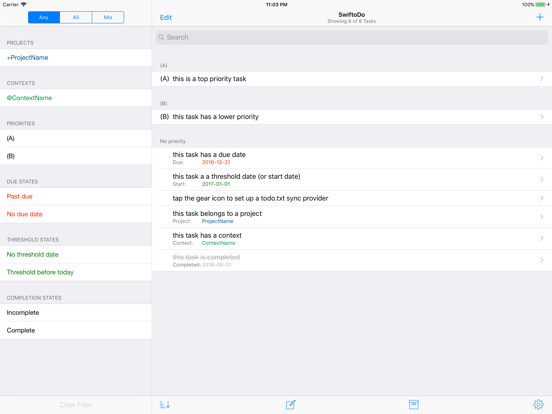Click the ProjectName link in task

(217, 221)
